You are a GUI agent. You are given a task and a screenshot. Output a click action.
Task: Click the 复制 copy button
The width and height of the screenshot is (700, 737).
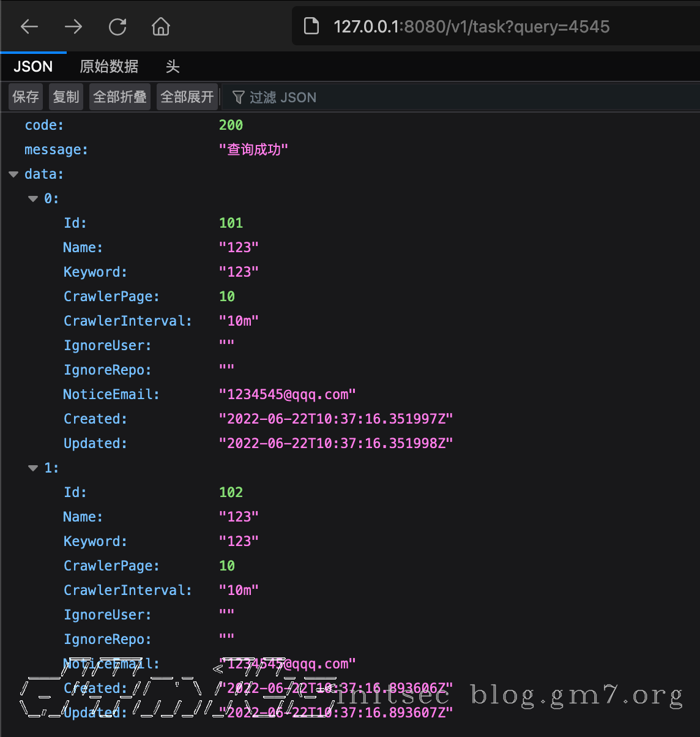65,97
